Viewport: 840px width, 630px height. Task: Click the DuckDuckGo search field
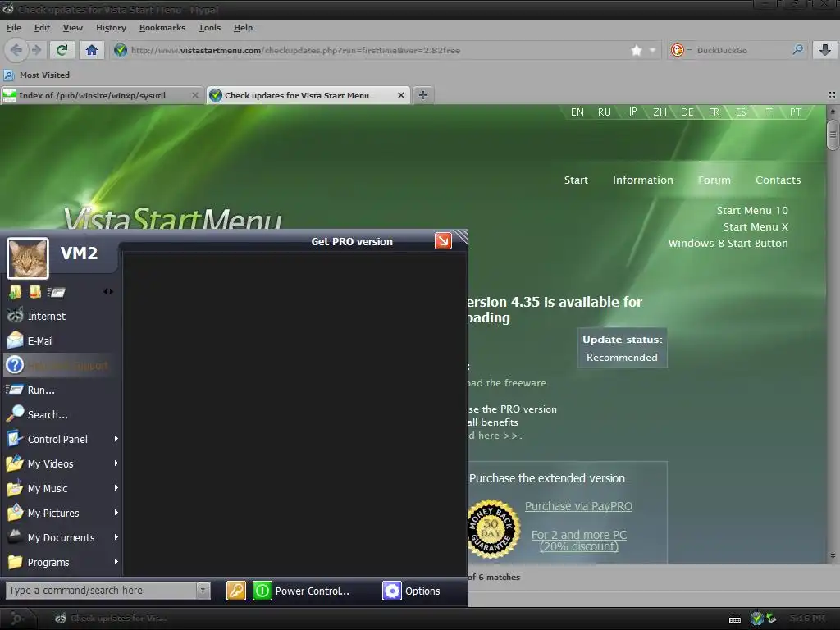coord(739,50)
